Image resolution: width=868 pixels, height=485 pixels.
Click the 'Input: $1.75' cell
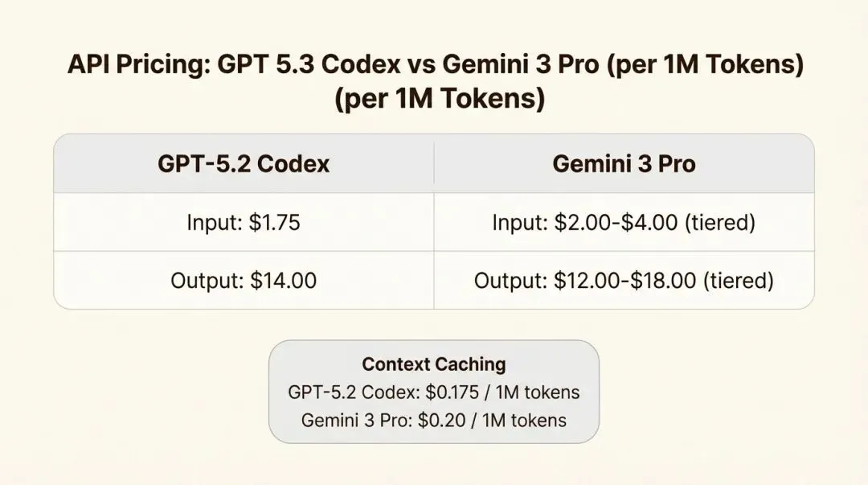(x=244, y=222)
